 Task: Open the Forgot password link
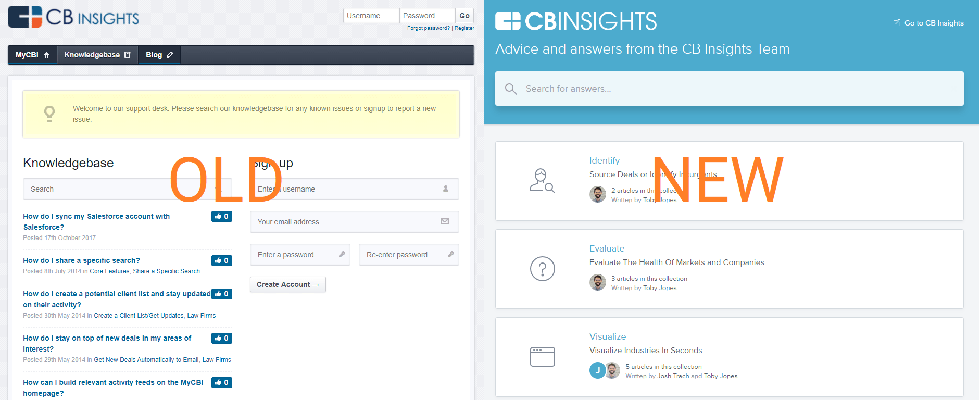coord(429,28)
